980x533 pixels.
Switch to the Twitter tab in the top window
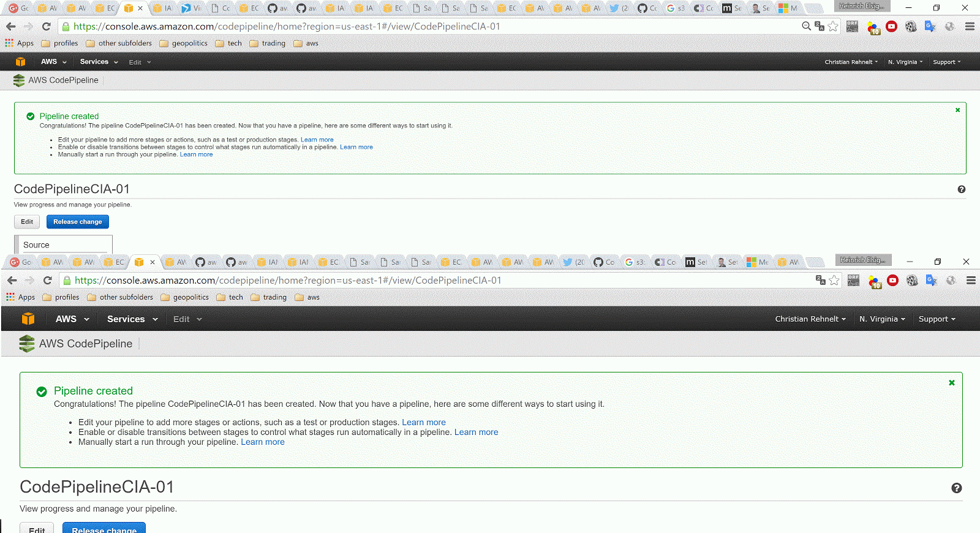point(619,8)
